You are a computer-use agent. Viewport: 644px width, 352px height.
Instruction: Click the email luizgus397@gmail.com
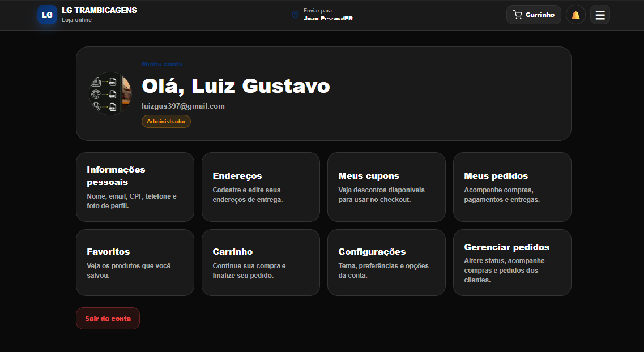[x=183, y=106]
